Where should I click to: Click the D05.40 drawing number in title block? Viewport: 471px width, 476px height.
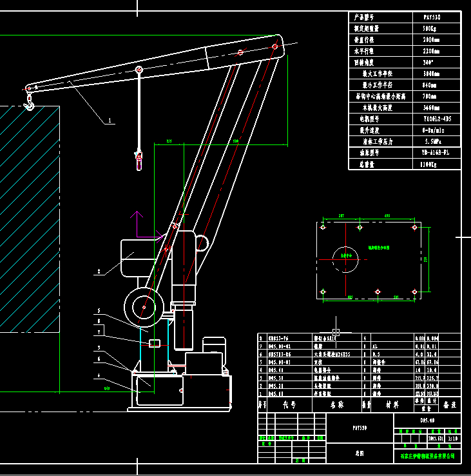pyautogui.click(x=427, y=421)
